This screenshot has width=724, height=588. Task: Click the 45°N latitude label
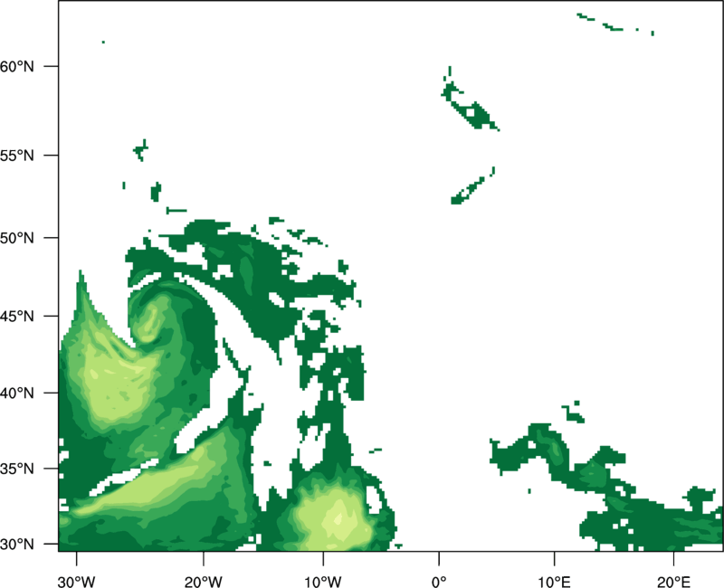click(x=17, y=316)
